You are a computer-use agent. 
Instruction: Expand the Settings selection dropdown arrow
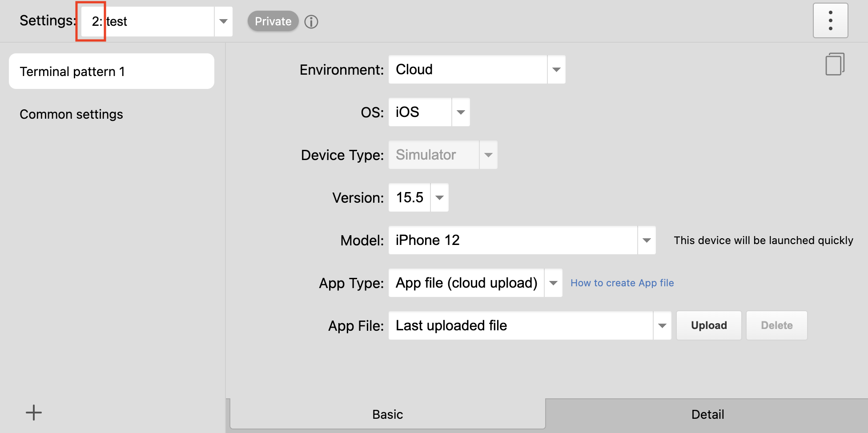tap(223, 21)
